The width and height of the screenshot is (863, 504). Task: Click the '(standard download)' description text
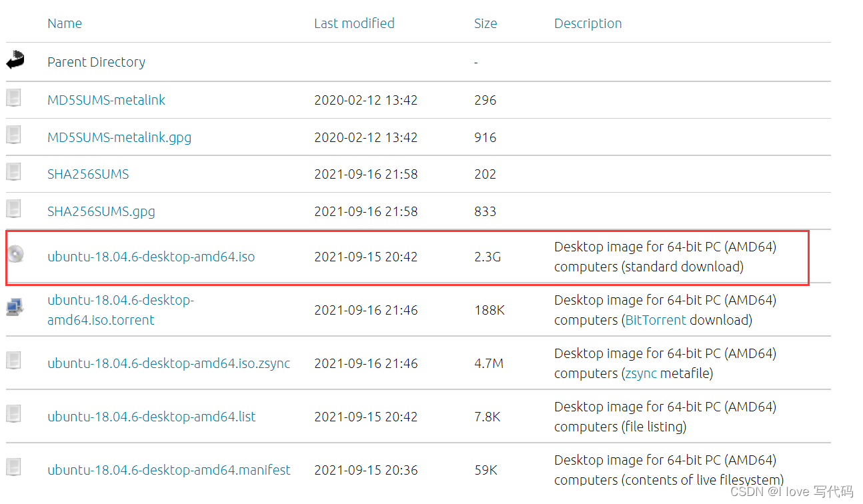(681, 267)
